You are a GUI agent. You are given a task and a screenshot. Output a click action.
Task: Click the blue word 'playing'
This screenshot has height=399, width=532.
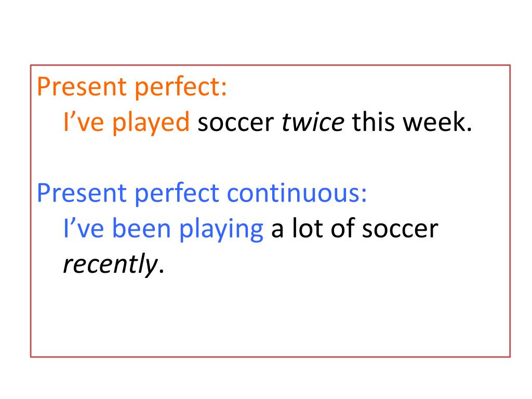[x=221, y=230]
